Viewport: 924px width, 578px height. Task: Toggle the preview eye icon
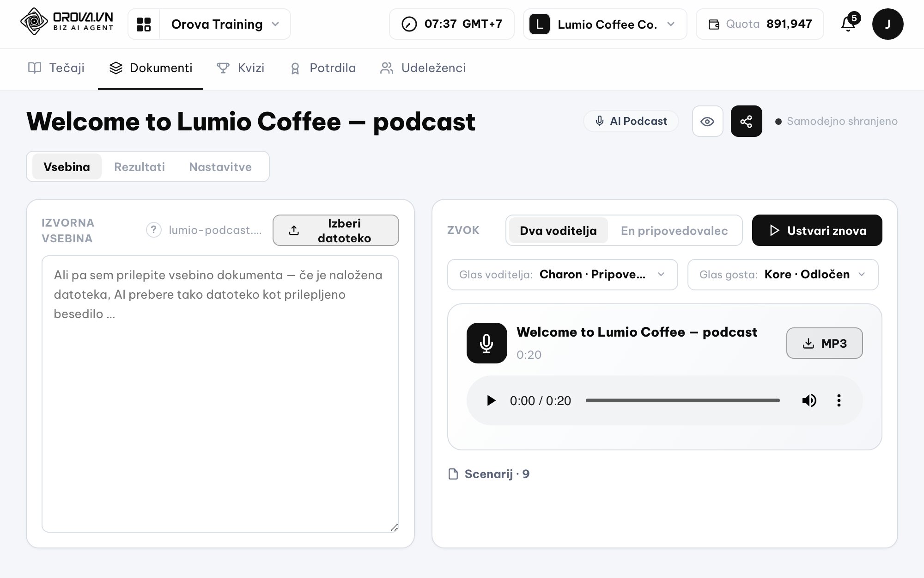coord(707,121)
